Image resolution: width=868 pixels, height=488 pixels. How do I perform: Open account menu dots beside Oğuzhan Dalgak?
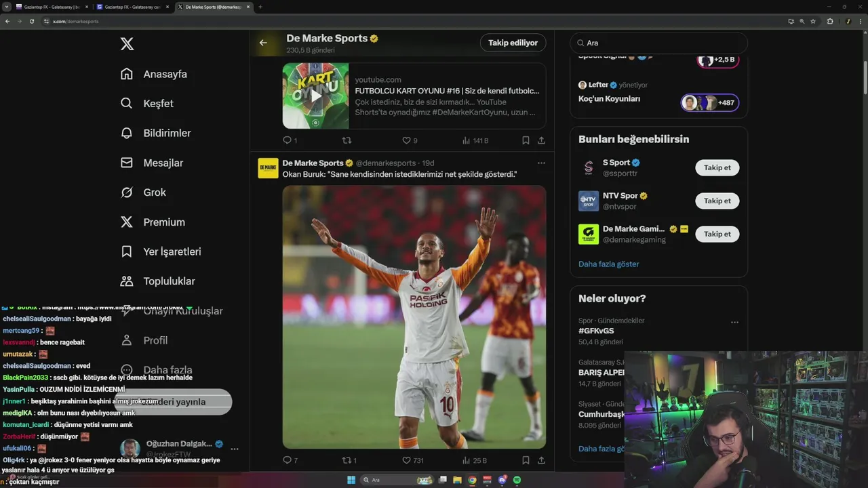coord(235,449)
